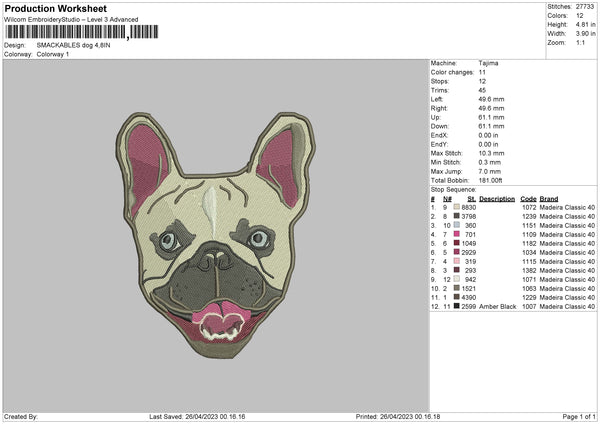Click the barcode under the worksheet title
600x424 pixels.
[x=81, y=32]
